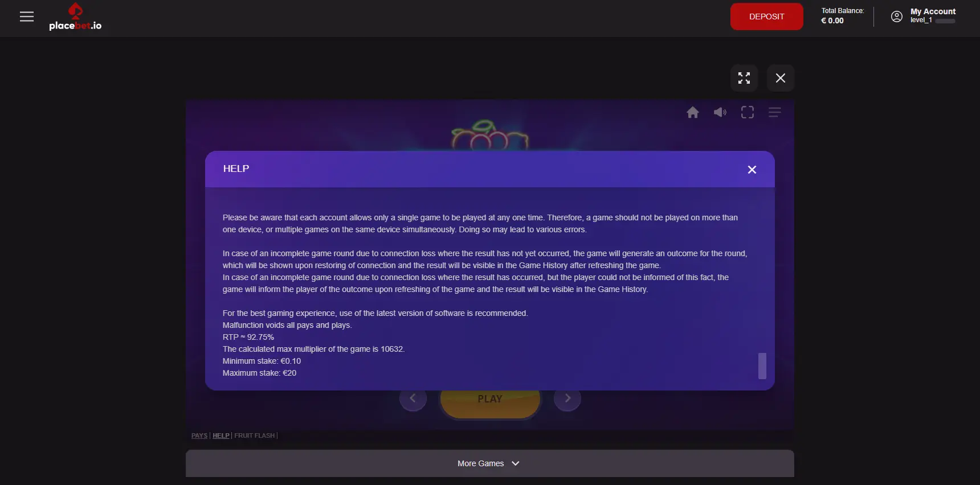980x485 pixels.
Task: Click the Total Balance amount
Action: pyautogui.click(x=832, y=21)
